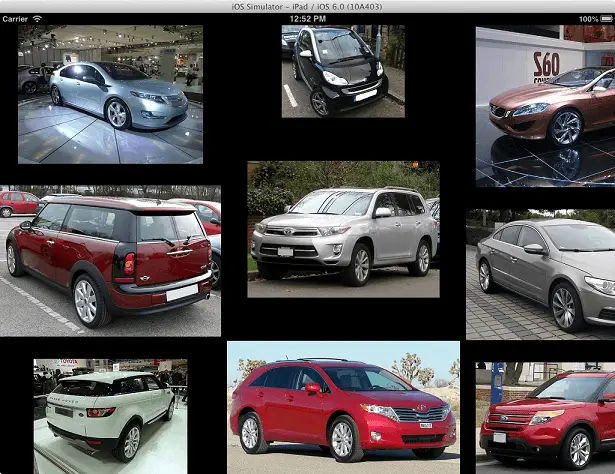Tap the battery icon in status bar

coord(604,19)
